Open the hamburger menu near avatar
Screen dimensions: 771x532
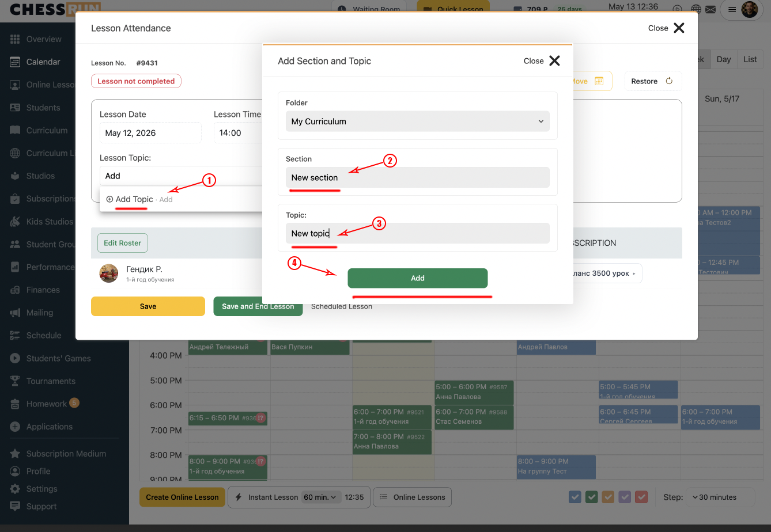click(732, 10)
